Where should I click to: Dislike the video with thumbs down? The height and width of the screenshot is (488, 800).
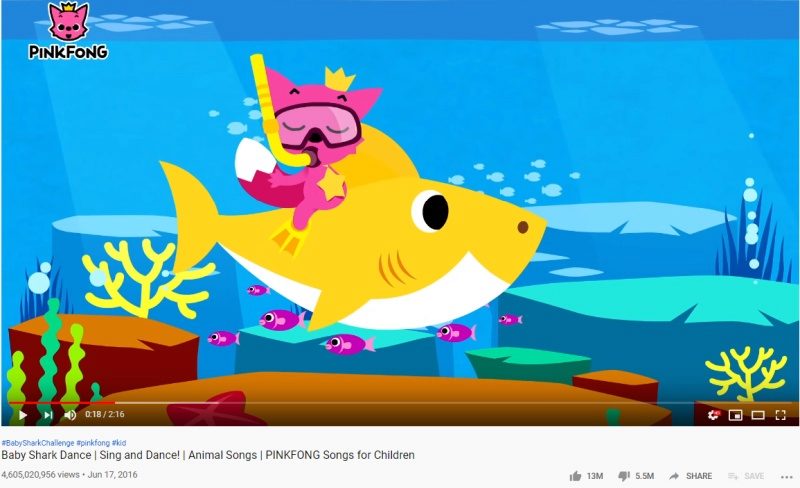click(624, 476)
